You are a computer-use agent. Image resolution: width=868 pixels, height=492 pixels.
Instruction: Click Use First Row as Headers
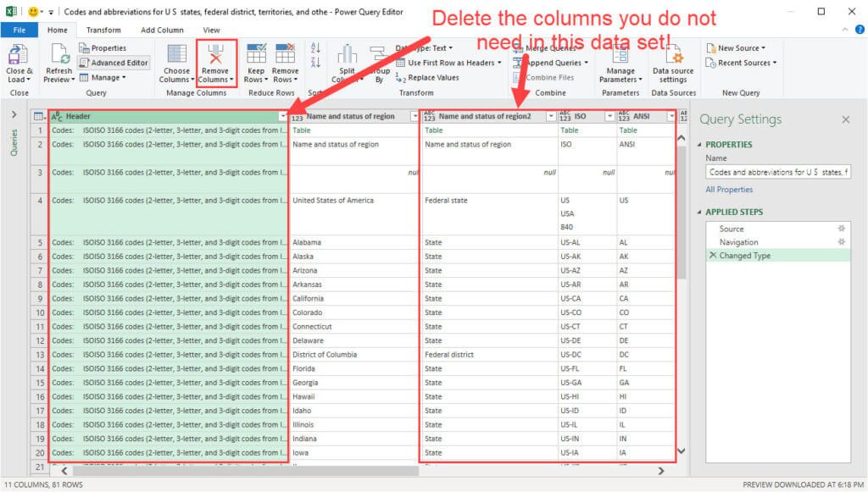click(451, 63)
